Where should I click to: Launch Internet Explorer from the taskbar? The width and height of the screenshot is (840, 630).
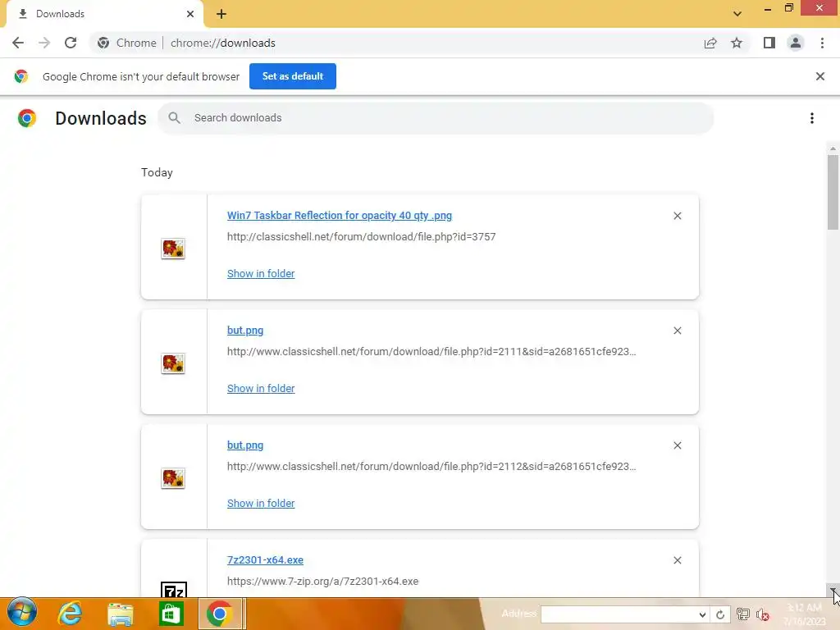pyautogui.click(x=70, y=614)
